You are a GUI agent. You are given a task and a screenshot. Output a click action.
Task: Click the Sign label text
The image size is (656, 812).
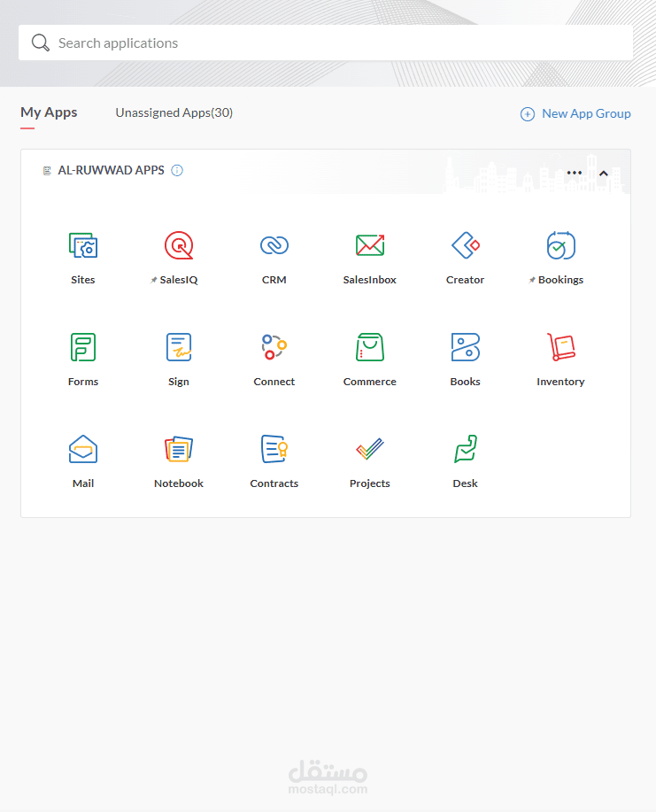point(179,382)
